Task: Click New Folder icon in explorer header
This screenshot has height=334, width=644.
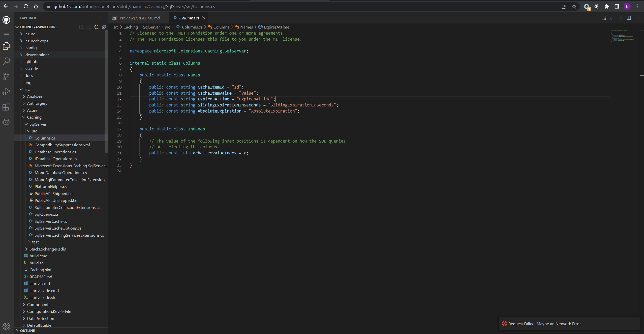Action: point(89,27)
